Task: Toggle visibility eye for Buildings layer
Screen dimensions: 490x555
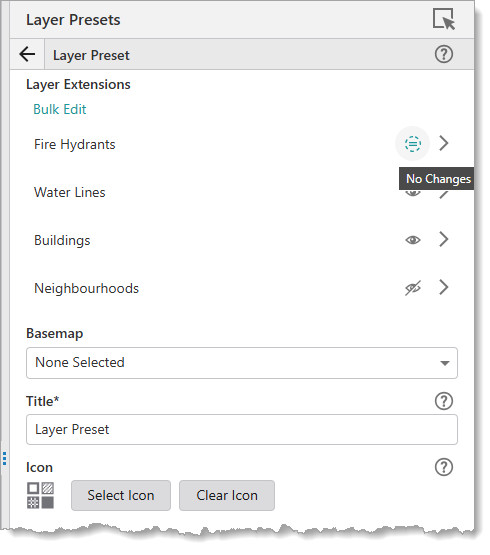Action: pos(413,240)
